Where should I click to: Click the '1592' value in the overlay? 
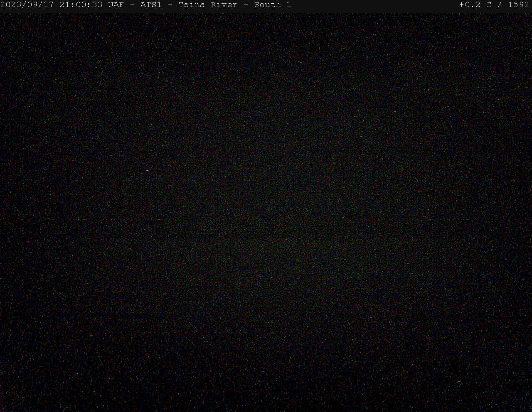pyautogui.click(x=518, y=5)
